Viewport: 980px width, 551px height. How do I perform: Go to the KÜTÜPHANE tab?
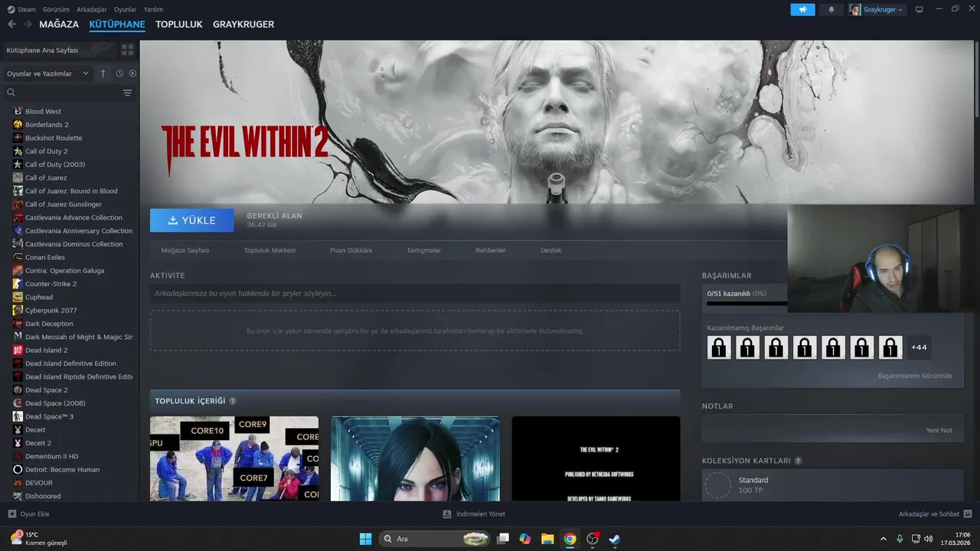(x=117, y=24)
